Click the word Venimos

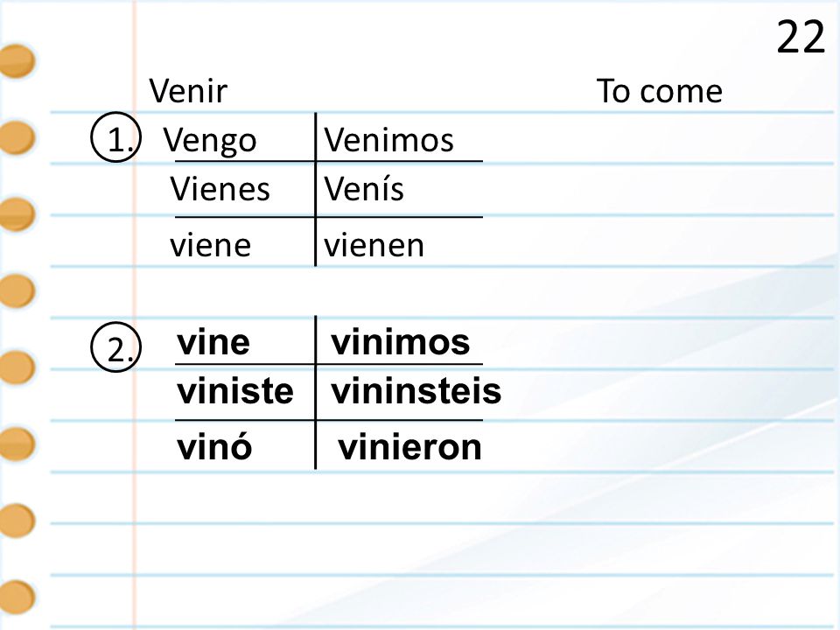(388, 140)
